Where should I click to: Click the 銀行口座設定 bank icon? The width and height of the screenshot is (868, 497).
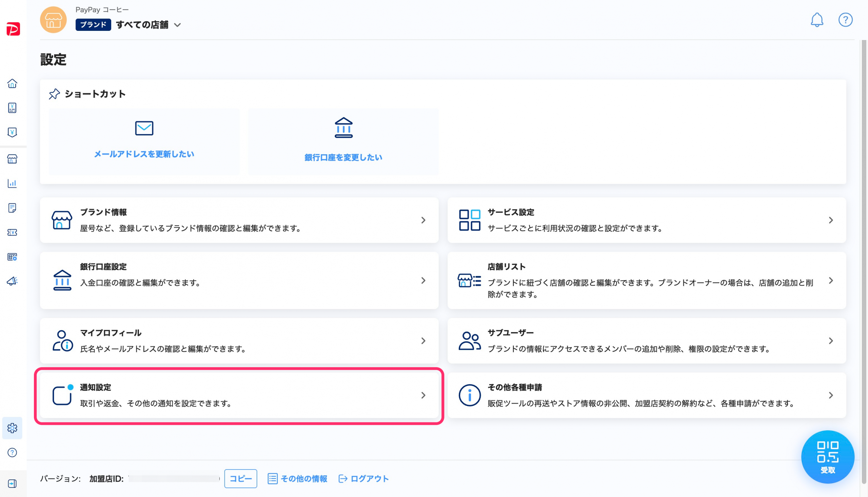click(x=62, y=280)
